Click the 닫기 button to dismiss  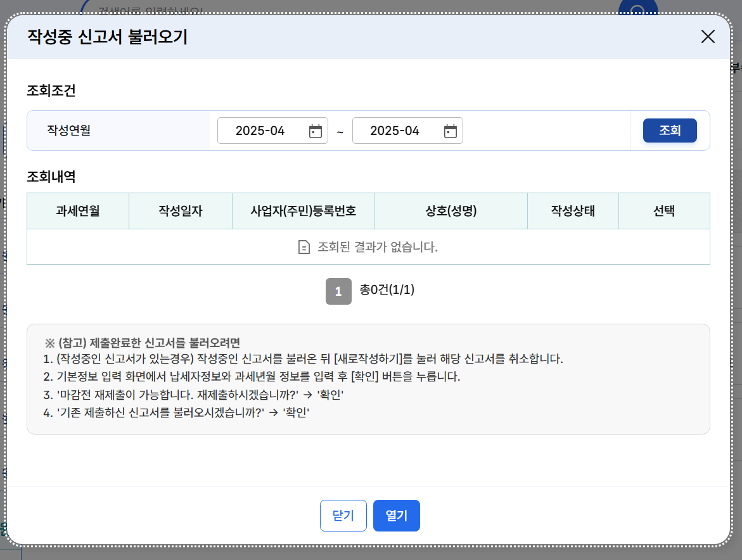click(343, 515)
